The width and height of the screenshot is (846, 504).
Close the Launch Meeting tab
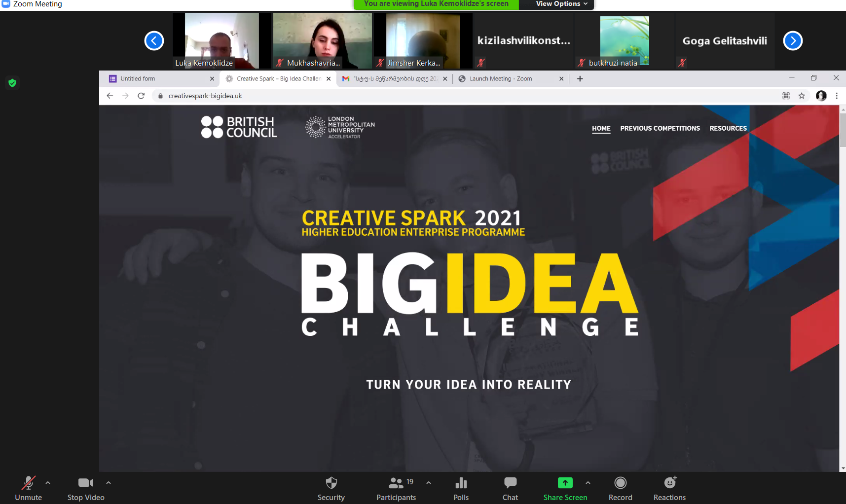coord(561,79)
